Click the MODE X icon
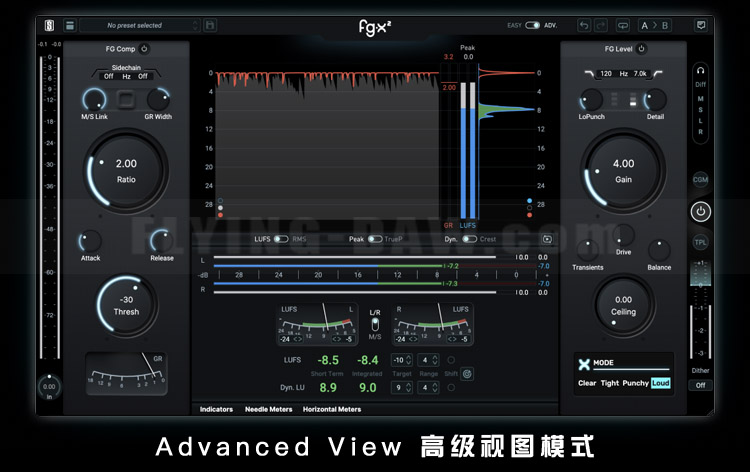The image size is (750, 472). point(584,364)
